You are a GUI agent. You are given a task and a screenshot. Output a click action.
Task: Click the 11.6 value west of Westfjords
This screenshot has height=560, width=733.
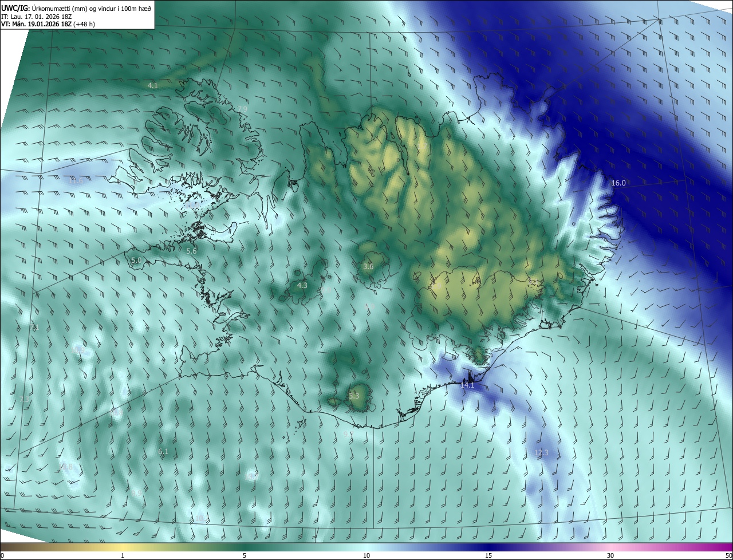(76, 181)
